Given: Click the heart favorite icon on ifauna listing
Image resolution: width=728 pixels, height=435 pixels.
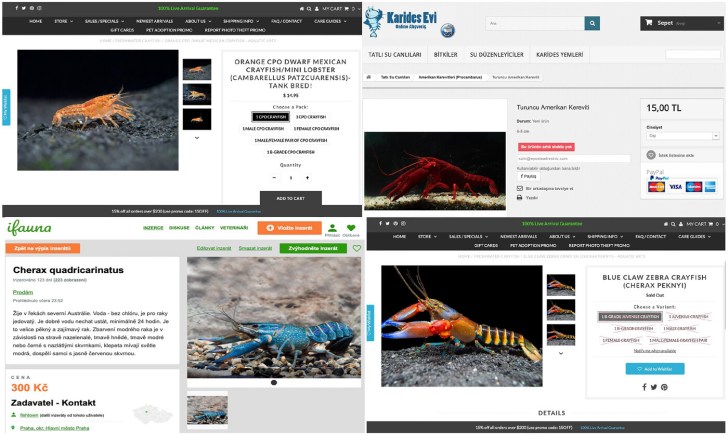Looking at the screenshot, I should pyautogui.click(x=357, y=248).
